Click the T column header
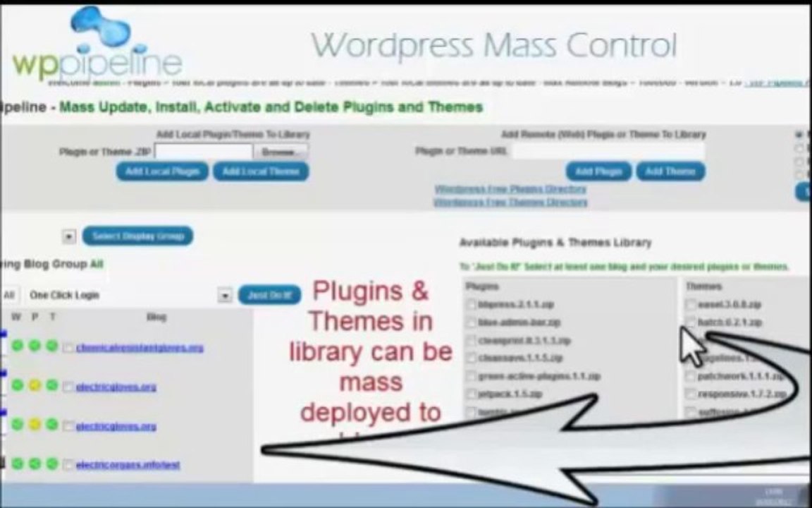 pos(52,317)
